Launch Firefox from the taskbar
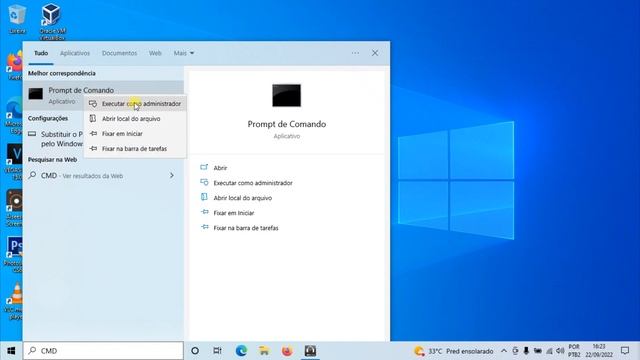This screenshot has height=360, width=640. click(x=287, y=351)
